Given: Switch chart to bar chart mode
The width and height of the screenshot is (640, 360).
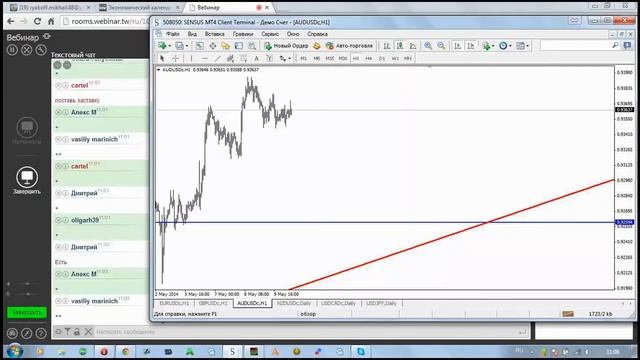Looking at the screenshot, I should (387, 46).
